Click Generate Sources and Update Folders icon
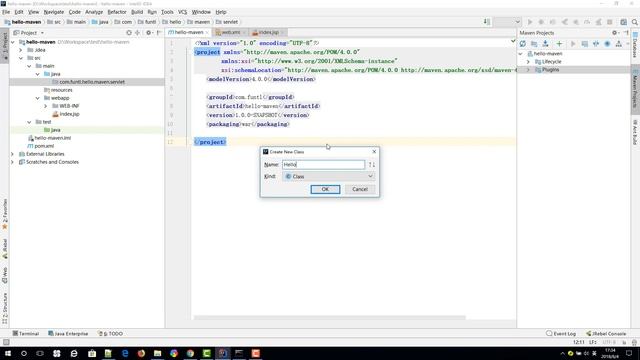 (x=534, y=44)
